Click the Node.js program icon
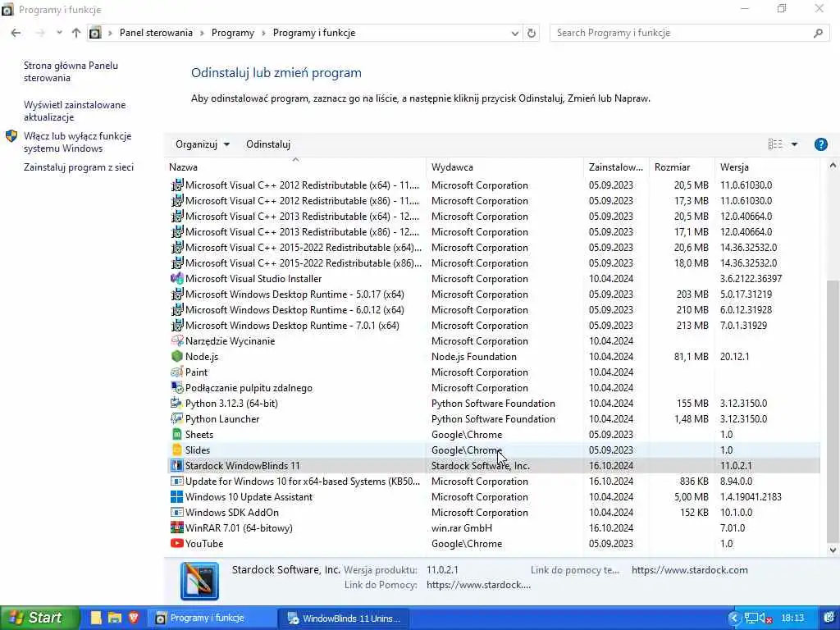The width and height of the screenshot is (840, 630). [x=177, y=356]
